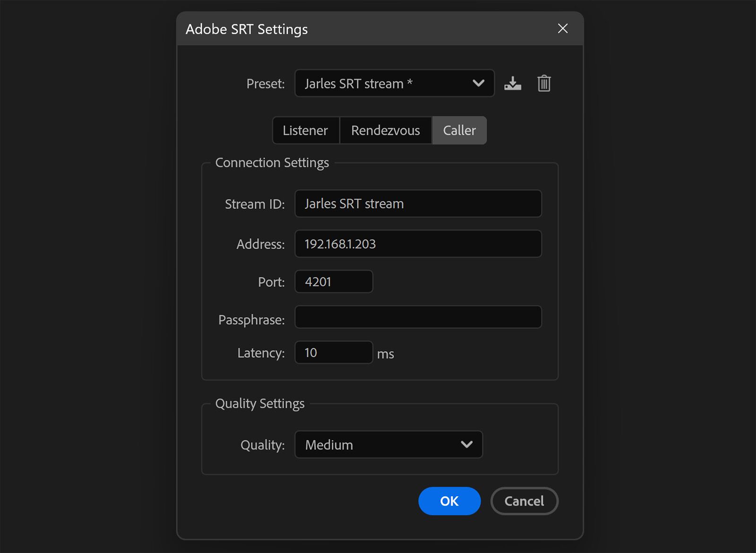This screenshot has width=756, height=553.
Task: Edit the Stream ID field
Action: tap(418, 204)
